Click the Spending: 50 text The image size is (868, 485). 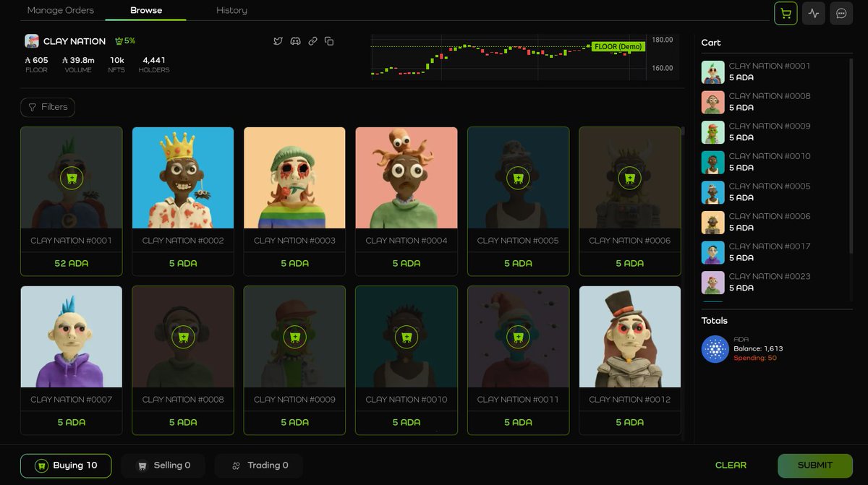click(755, 358)
